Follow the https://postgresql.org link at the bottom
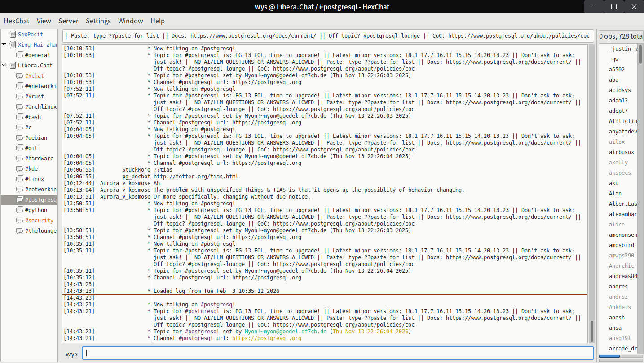The image size is (644, 363). 266,338
